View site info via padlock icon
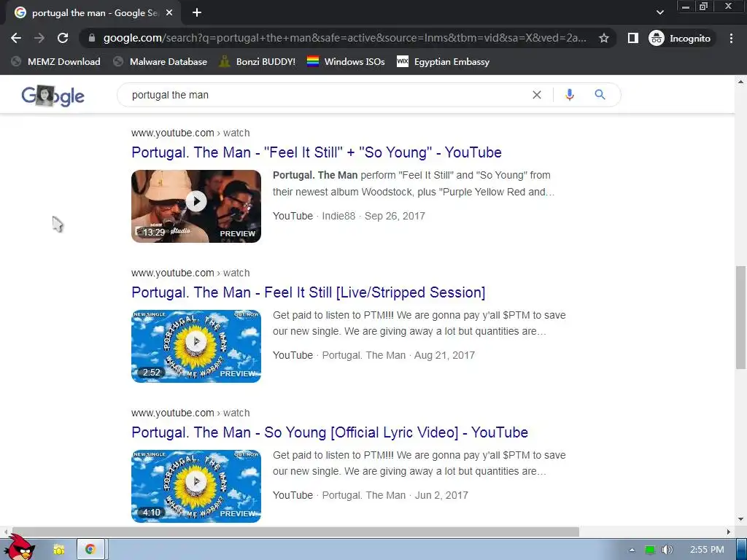Viewport: 747px width, 560px height. [92, 38]
